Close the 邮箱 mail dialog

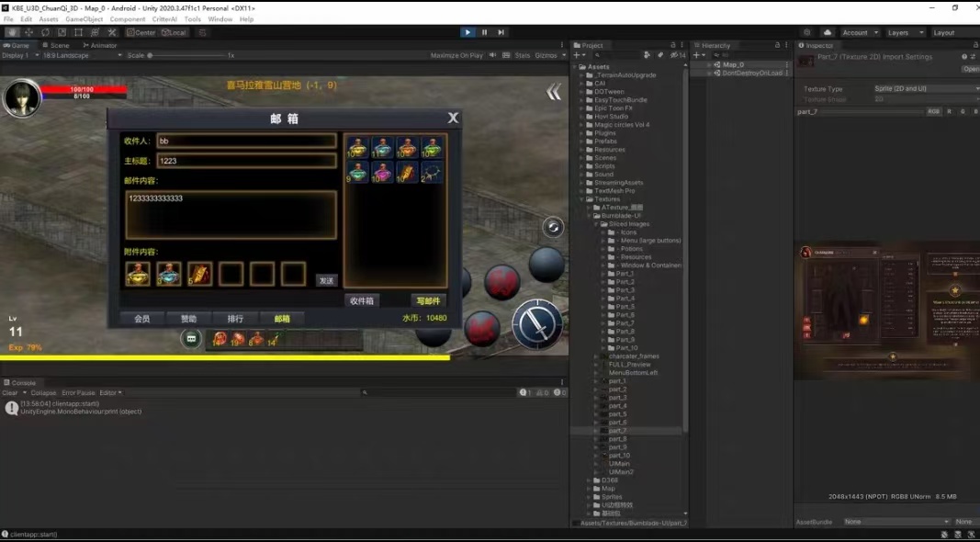click(453, 118)
